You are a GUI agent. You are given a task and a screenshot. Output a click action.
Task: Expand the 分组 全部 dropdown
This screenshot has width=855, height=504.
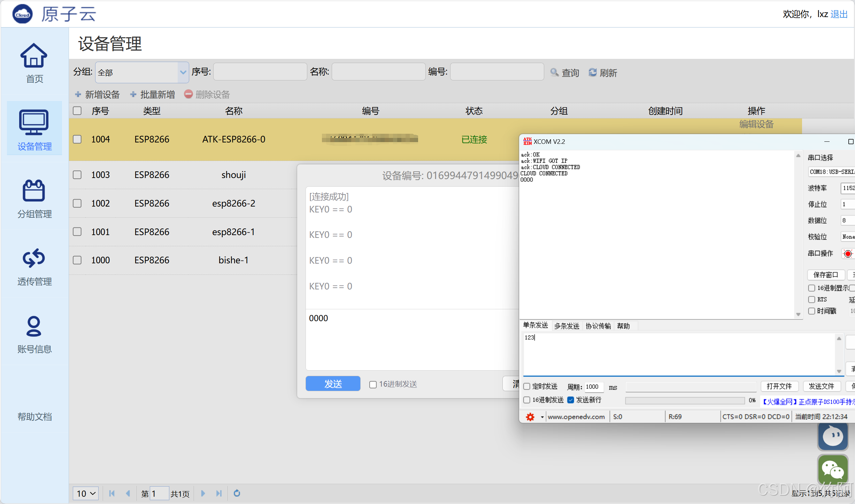click(x=183, y=72)
